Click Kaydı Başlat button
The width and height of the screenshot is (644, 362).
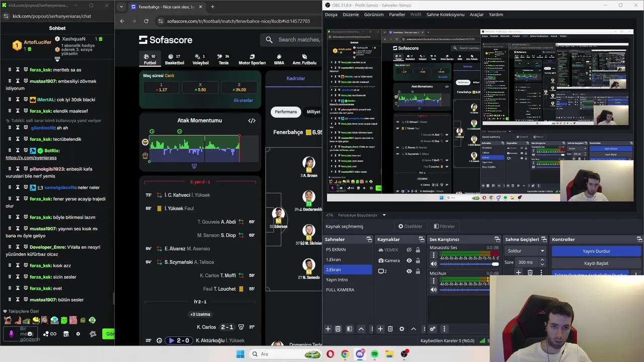596,263
